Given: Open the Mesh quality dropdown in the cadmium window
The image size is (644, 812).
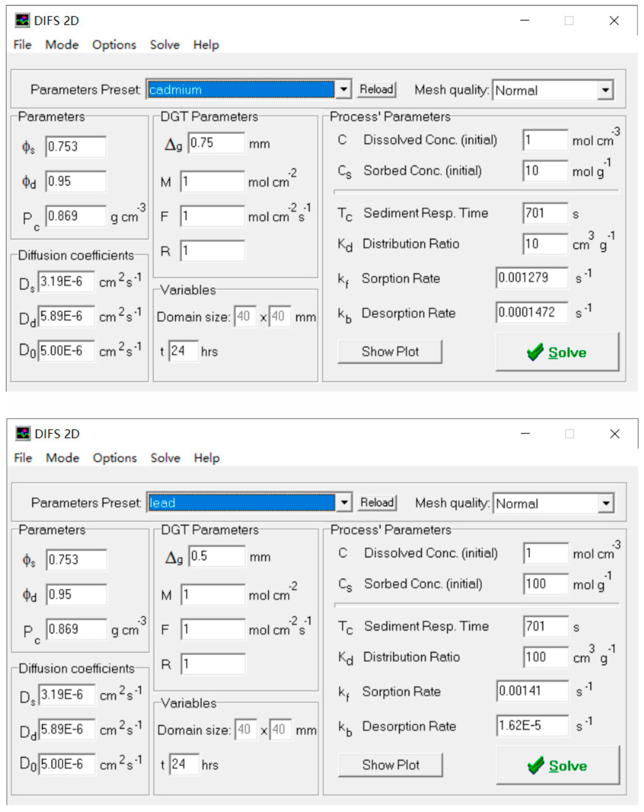Looking at the screenshot, I should coord(606,90).
